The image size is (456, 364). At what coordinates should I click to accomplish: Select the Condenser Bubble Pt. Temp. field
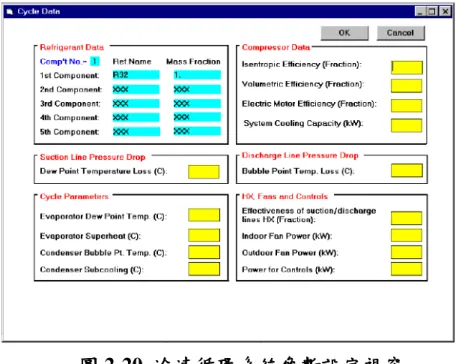204,252
